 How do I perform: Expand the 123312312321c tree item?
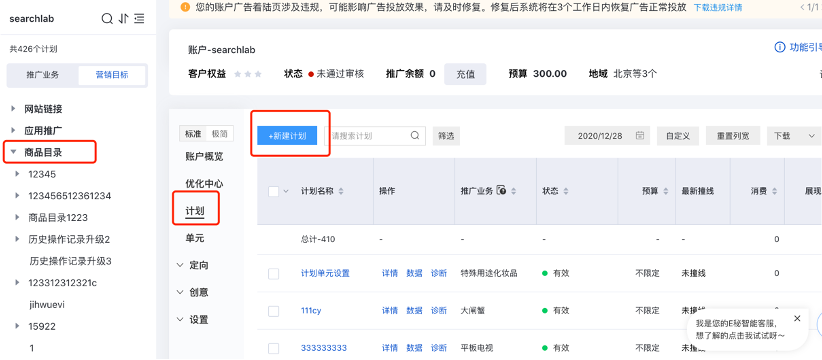[18, 283]
